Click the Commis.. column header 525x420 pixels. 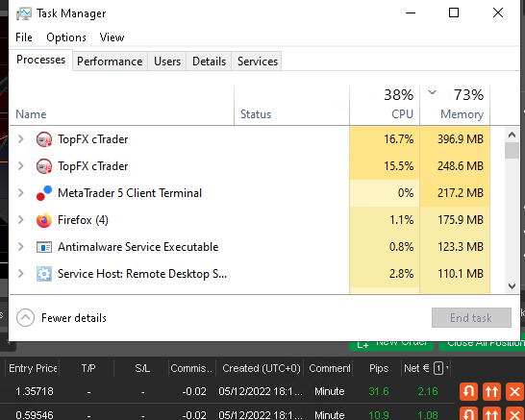click(191, 368)
